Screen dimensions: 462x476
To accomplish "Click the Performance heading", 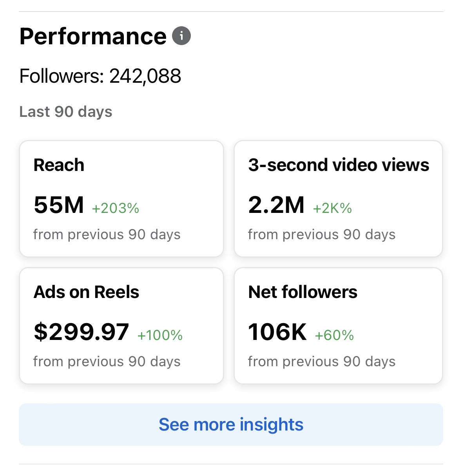I will pyautogui.click(x=93, y=36).
